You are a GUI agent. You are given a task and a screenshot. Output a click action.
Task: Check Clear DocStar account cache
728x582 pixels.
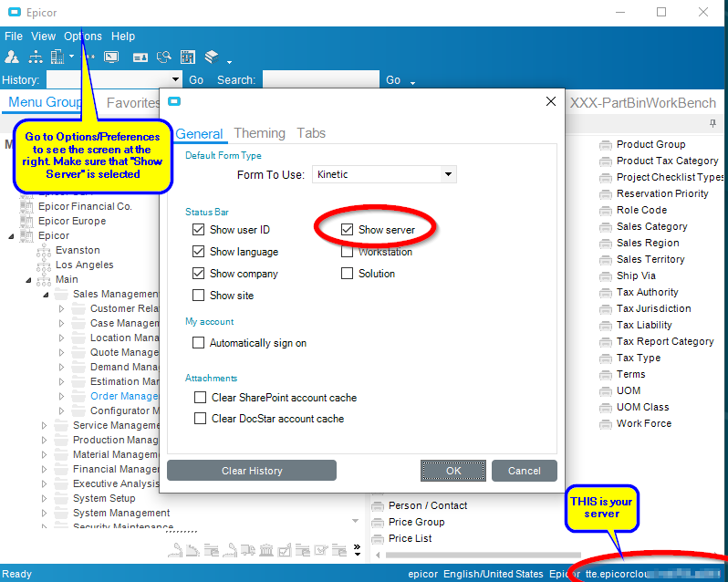click(x=200, y=418)
